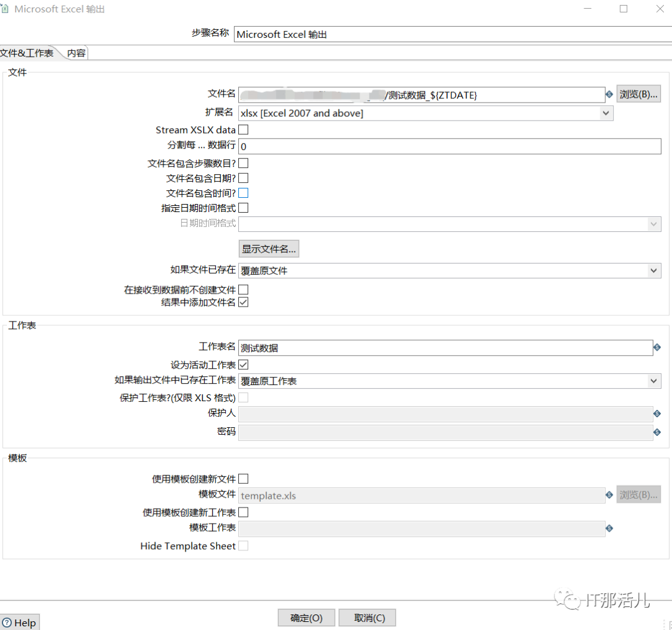Click variable icon beside 密码 field
This screenshot has width=672, height=630.
(x=657, y=433)
